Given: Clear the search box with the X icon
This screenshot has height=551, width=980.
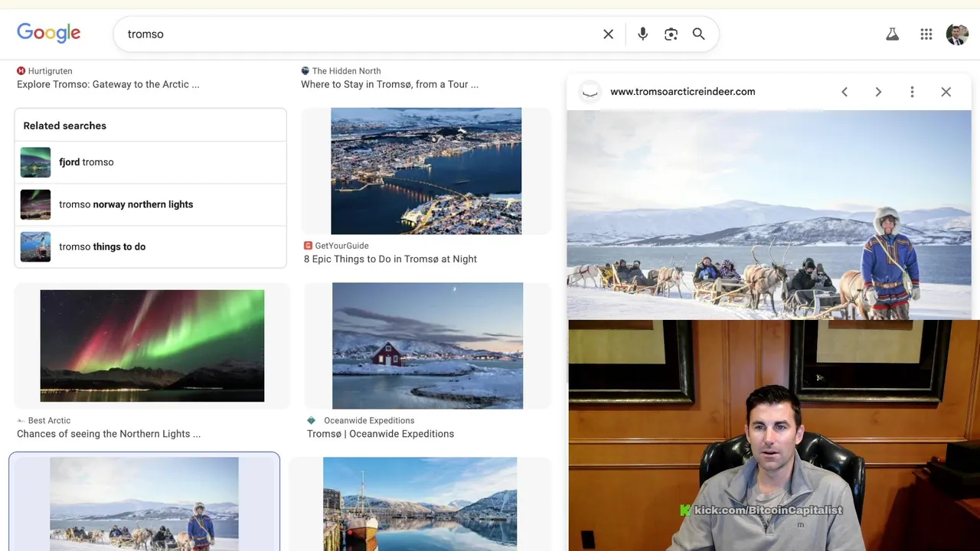Looking at the screenshot, I should 608,34.
